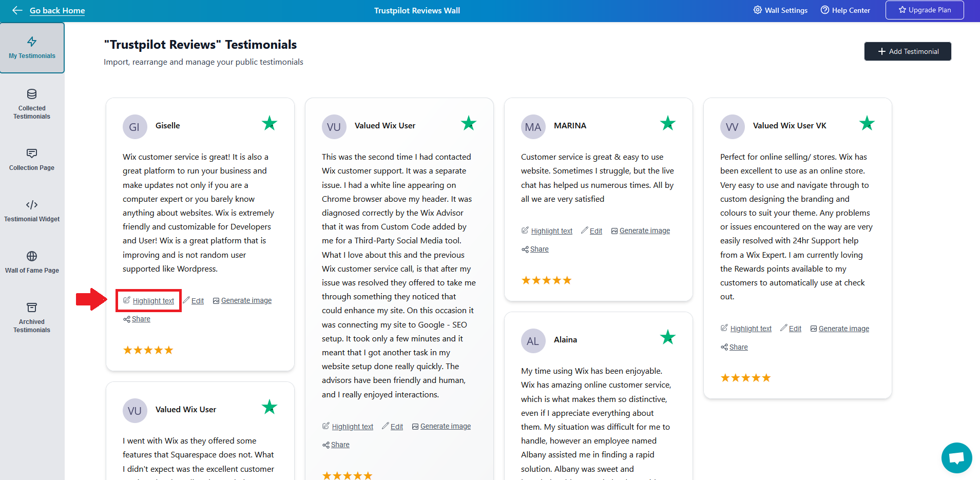Click the Trustpilot star on Giselle's card
Screen dimensions: 980x480
click(270, 124)
